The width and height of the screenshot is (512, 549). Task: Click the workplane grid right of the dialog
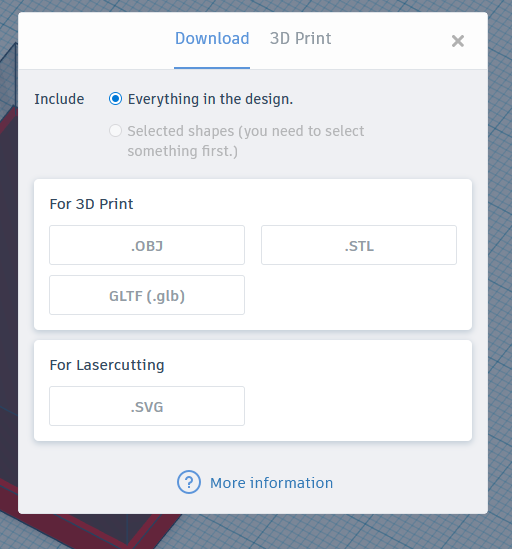click(x=500, y=280)
